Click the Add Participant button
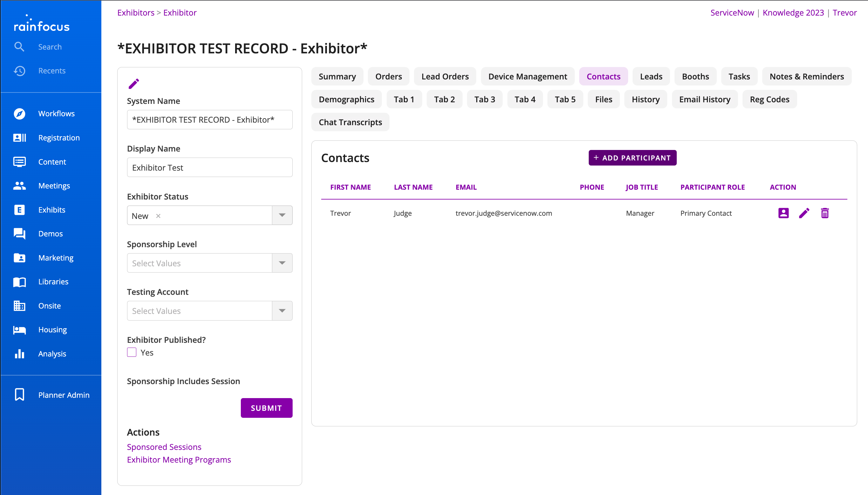The width and height of the screenshot is (868, 495). tap(632, 158)
